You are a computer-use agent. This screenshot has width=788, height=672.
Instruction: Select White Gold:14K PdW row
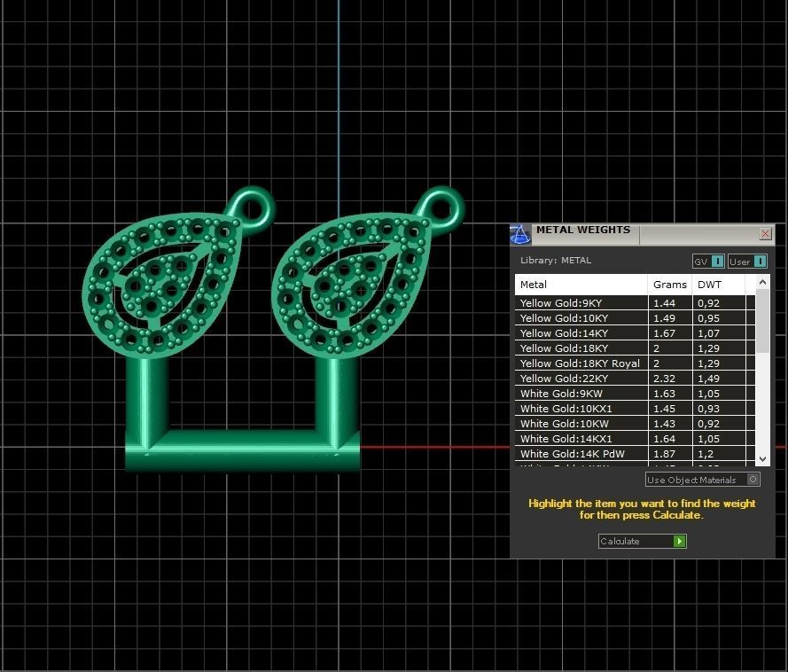[635, 454]
